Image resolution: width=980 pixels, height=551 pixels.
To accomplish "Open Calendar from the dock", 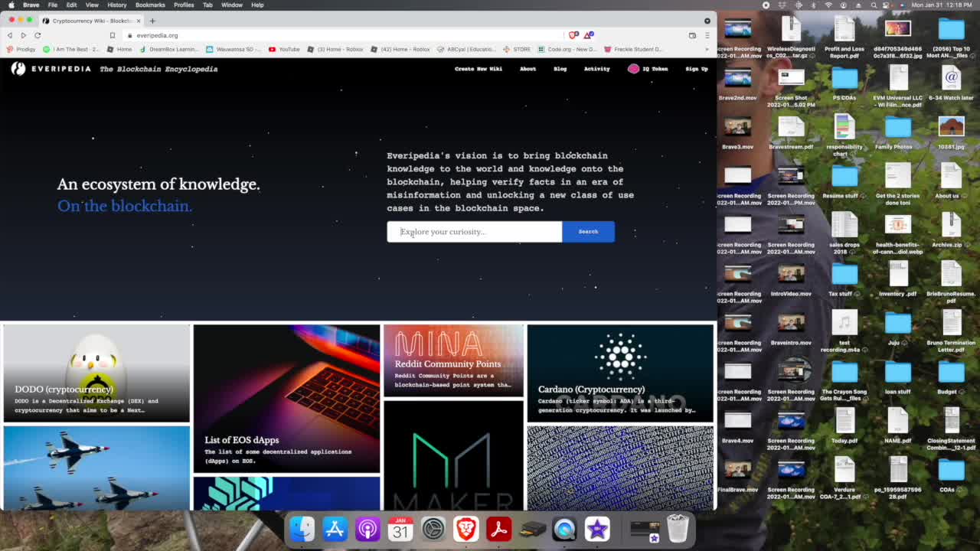I will 400,529.
